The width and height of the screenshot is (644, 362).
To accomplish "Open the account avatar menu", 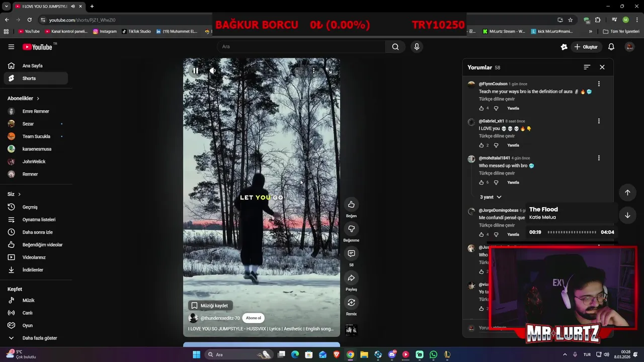I will click(x=629, y=47).
